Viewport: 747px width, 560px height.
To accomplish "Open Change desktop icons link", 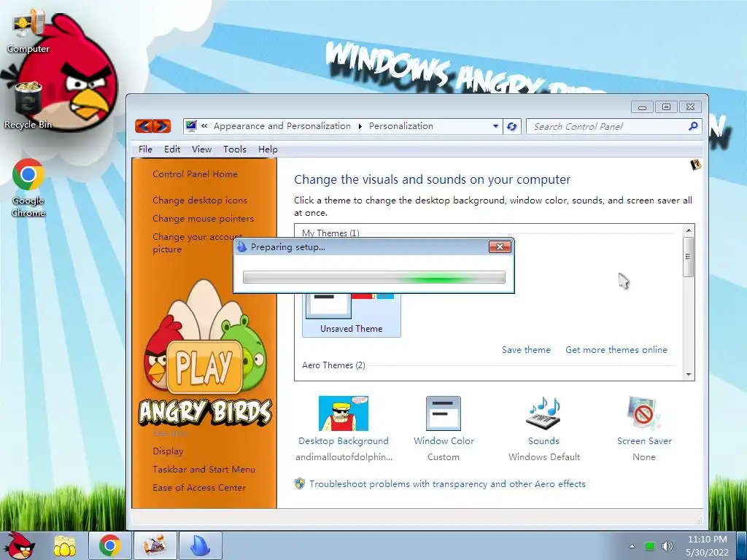I will click(200, 200).
